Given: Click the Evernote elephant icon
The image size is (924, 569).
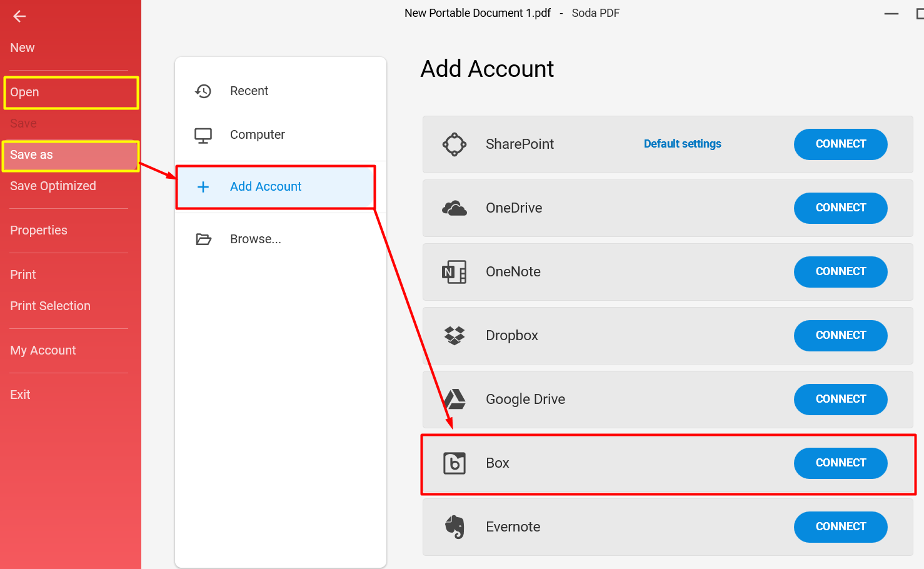Looking at the screenshot, I should click(454, 527).
